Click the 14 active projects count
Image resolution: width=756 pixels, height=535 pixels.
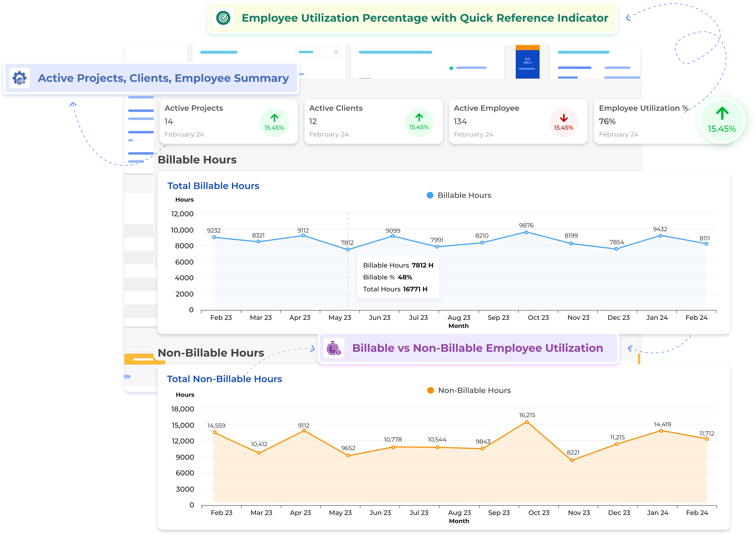(x=169, y=122)
